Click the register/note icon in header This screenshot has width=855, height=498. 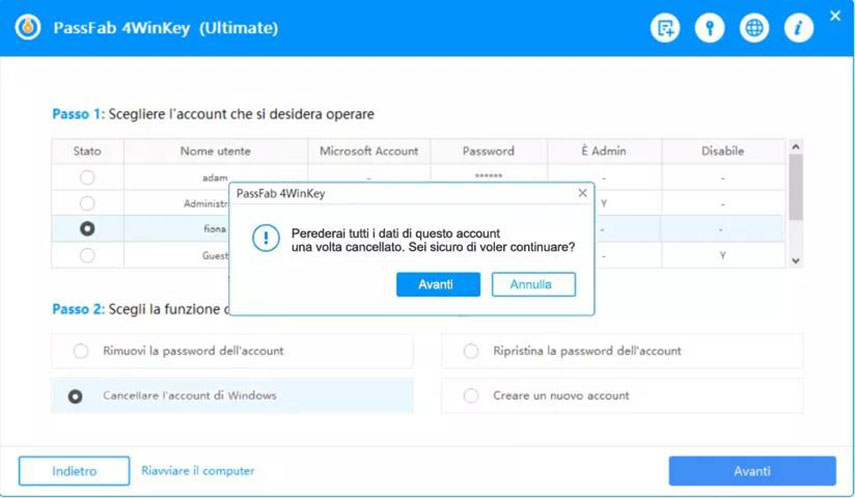[x=664, y=28]
